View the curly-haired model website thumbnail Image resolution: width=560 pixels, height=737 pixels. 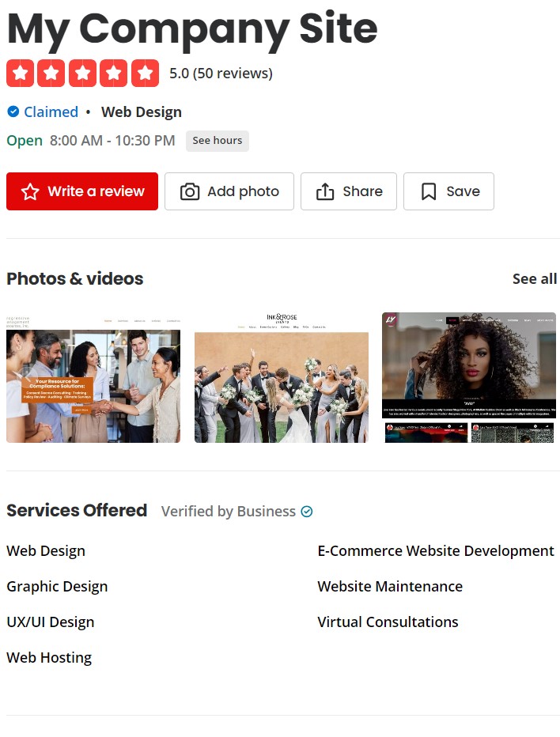tap(469, 377)
